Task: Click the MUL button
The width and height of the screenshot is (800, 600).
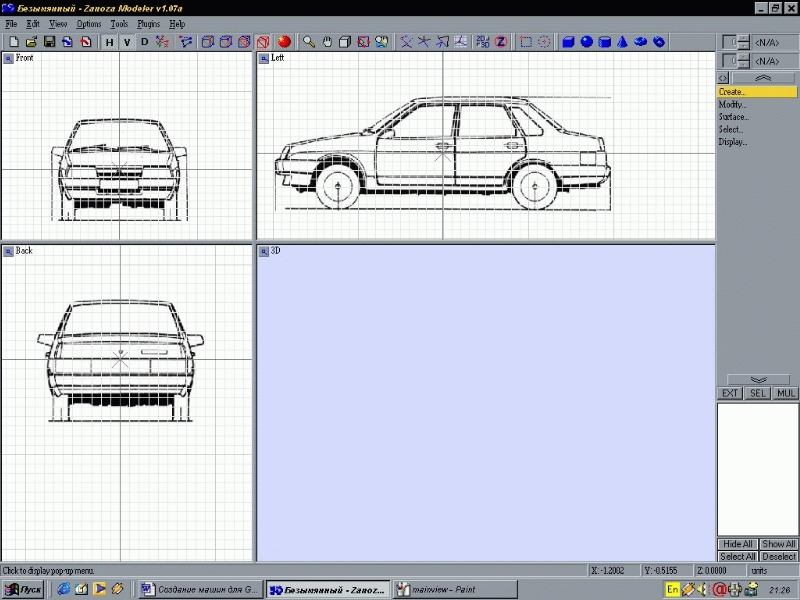Action: (x=785, y=393)
